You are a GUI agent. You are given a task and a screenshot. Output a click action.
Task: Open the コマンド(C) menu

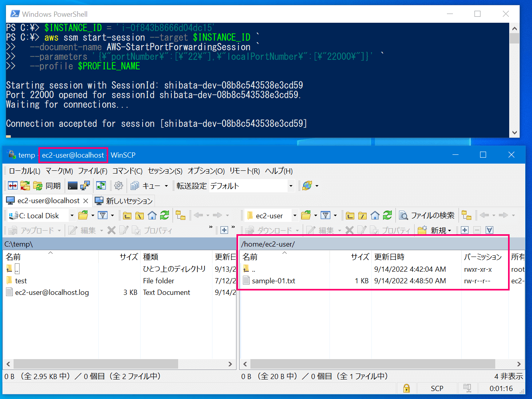127,171
